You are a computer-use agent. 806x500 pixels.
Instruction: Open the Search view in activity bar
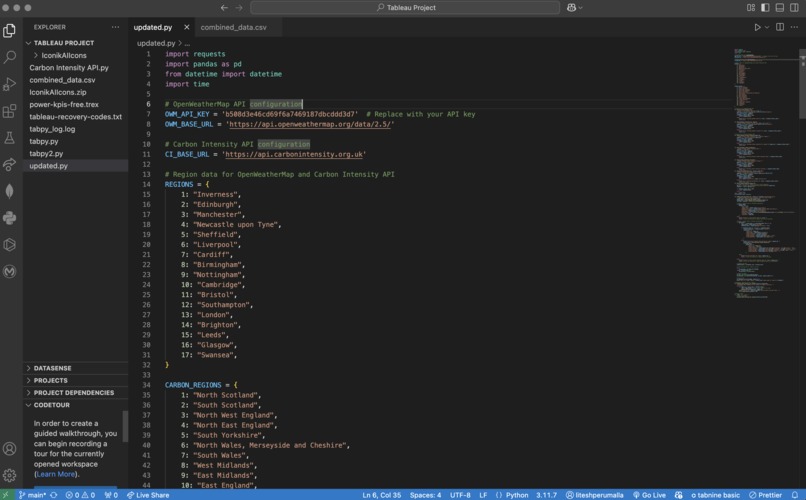[x=10, y=57]
